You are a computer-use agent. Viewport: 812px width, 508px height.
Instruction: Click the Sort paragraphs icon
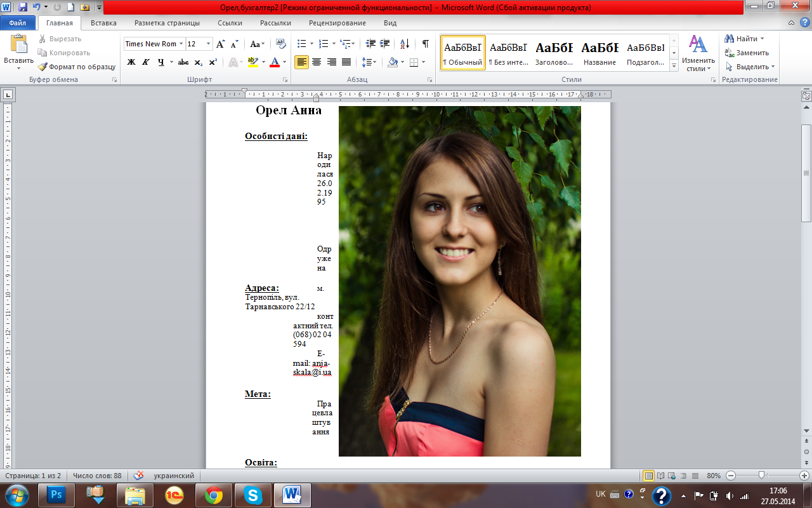pos(404,44)
